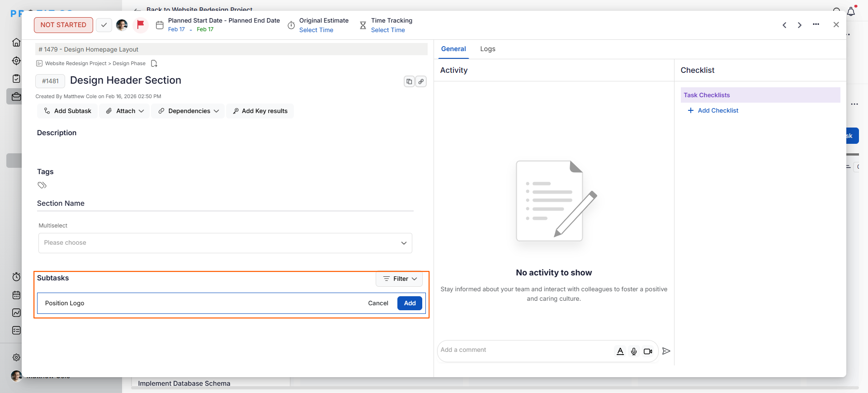Expand the Attach dropdown
Screen dimensions: 868x393
pos(125,111)
